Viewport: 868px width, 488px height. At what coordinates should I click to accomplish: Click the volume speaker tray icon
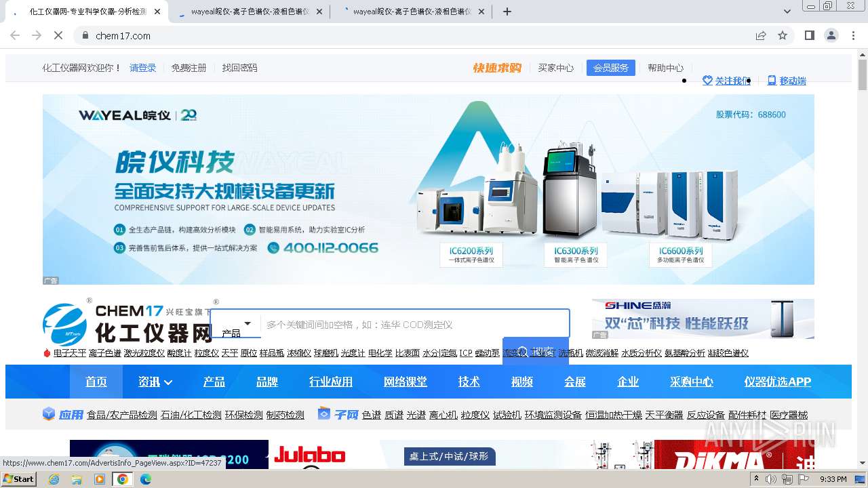pos(771,479)
